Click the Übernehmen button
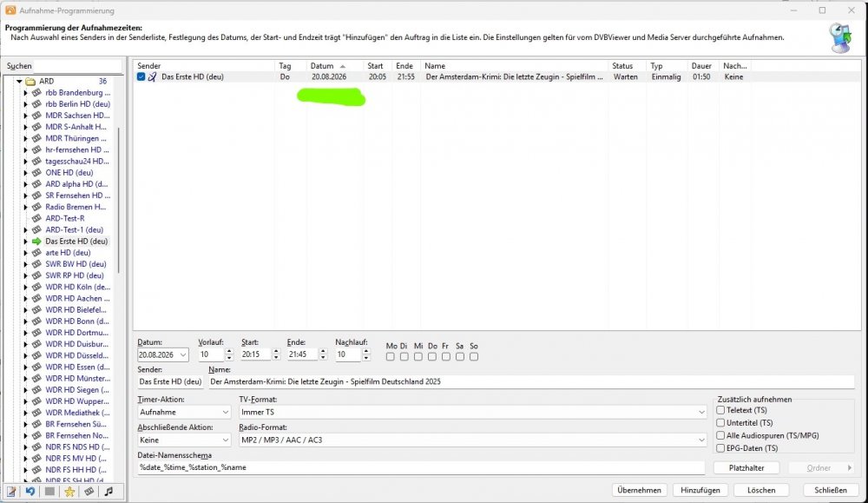Screen dimensions: 868x503 click(x=640, y=490)
